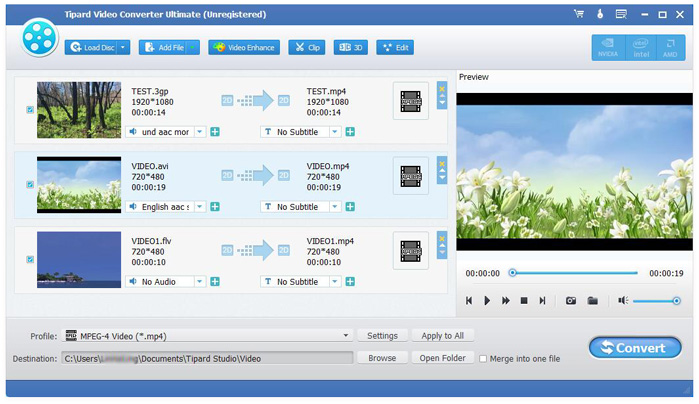Click the register key icon

point(600,14)
